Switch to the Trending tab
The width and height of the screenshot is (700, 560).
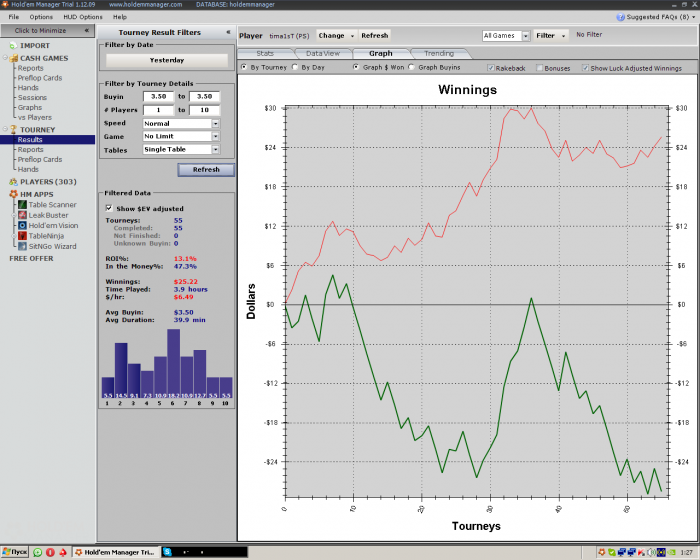[438, 53]
